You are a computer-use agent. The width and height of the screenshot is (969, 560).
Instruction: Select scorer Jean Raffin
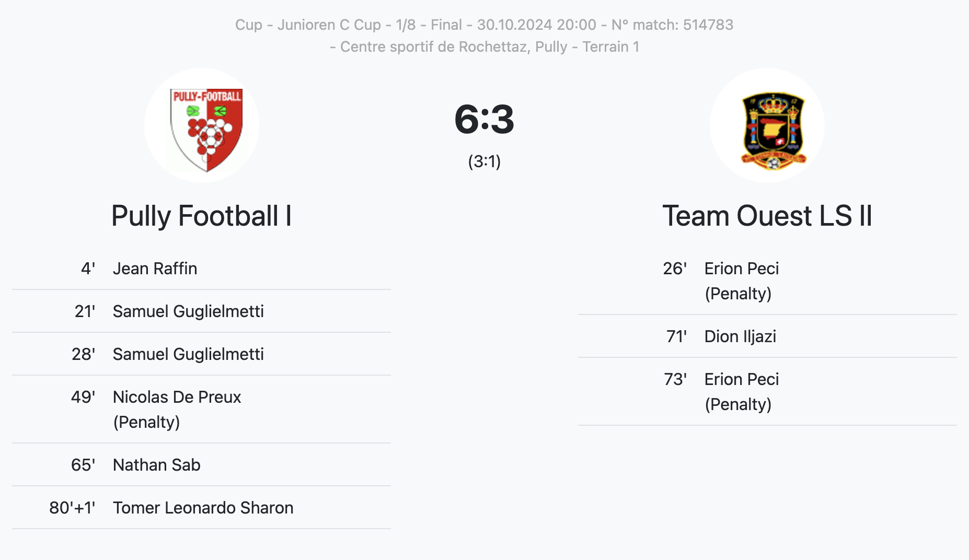(x=155, y=269)
